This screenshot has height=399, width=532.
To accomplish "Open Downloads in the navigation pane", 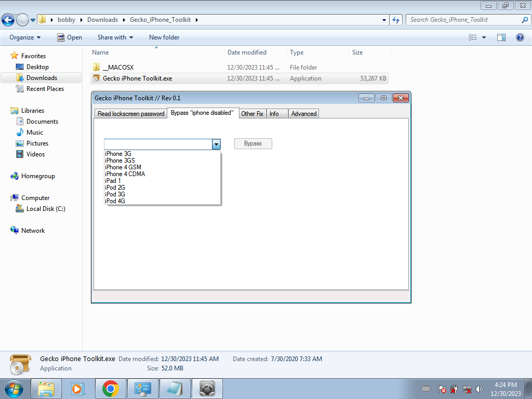I will (x=42, y=78).
